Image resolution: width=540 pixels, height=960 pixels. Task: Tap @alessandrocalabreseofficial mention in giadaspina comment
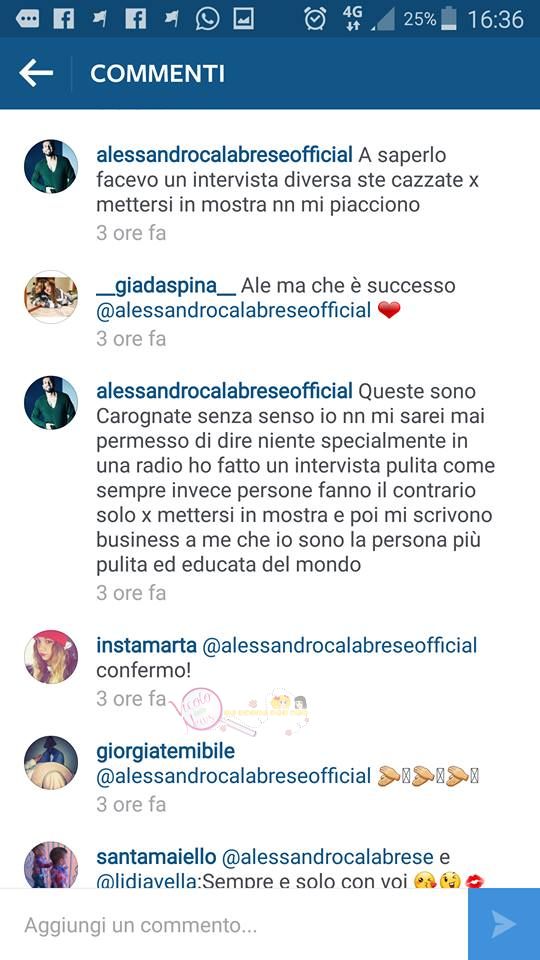[x=234, y=310]
